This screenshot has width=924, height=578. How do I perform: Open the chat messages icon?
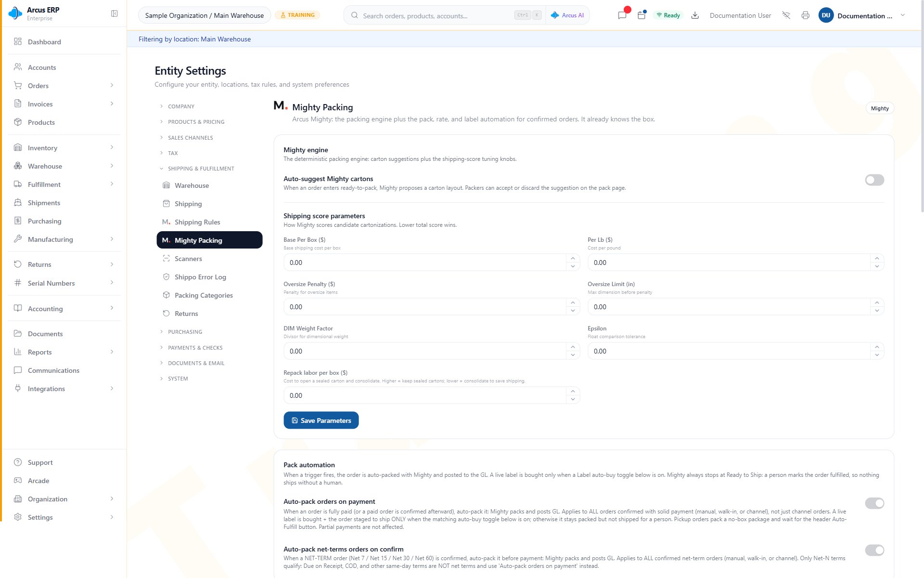point(622,15)
